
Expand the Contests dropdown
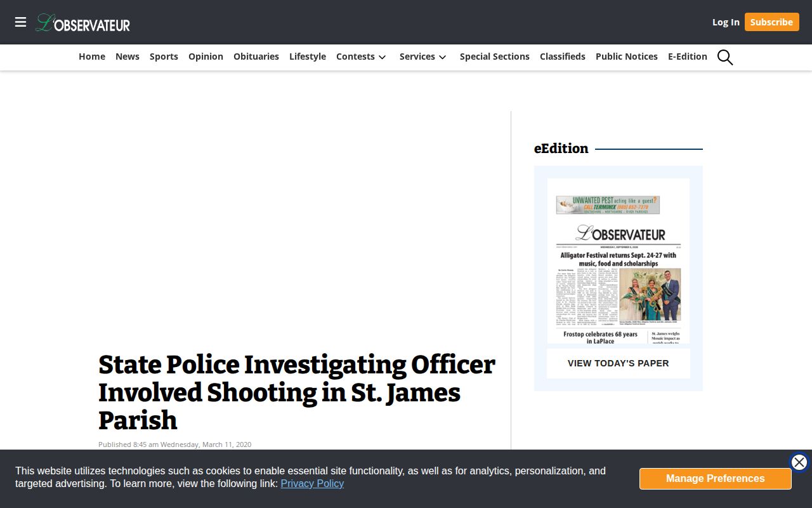click(361, 57)
